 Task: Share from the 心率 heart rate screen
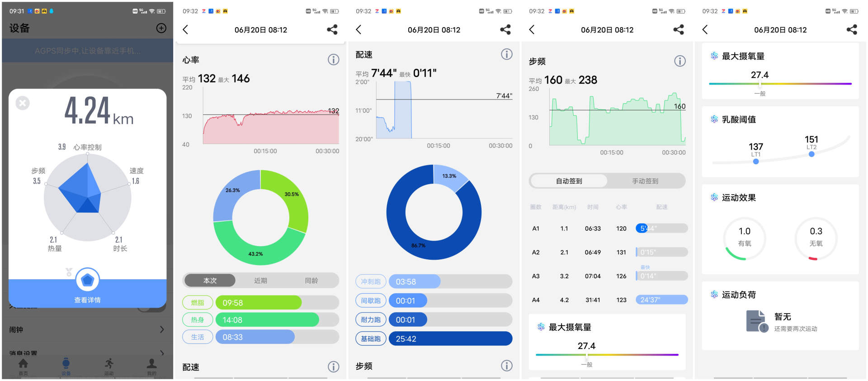coord(332,29)
